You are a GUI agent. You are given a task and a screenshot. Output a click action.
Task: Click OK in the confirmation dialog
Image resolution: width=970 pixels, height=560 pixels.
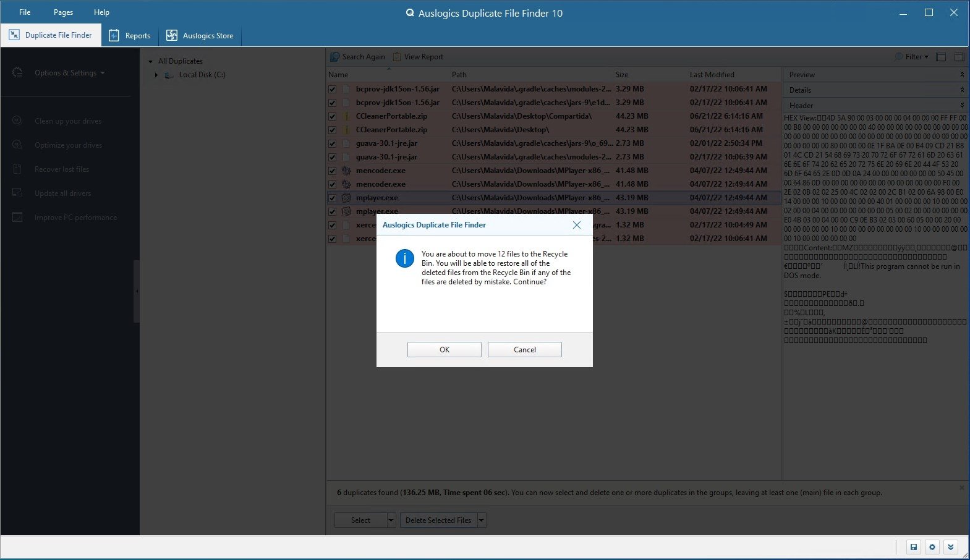tap(444, 349)
